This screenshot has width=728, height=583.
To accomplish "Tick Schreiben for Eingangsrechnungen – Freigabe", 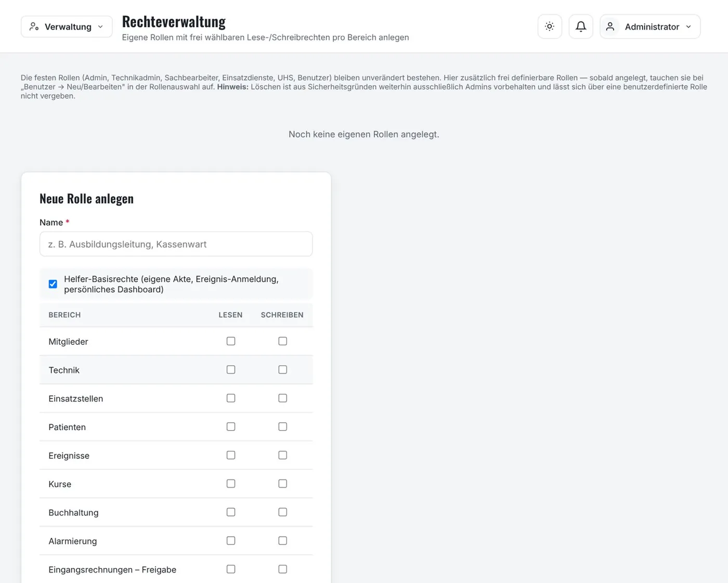I will pyautogui.click(x=282, y=569).
